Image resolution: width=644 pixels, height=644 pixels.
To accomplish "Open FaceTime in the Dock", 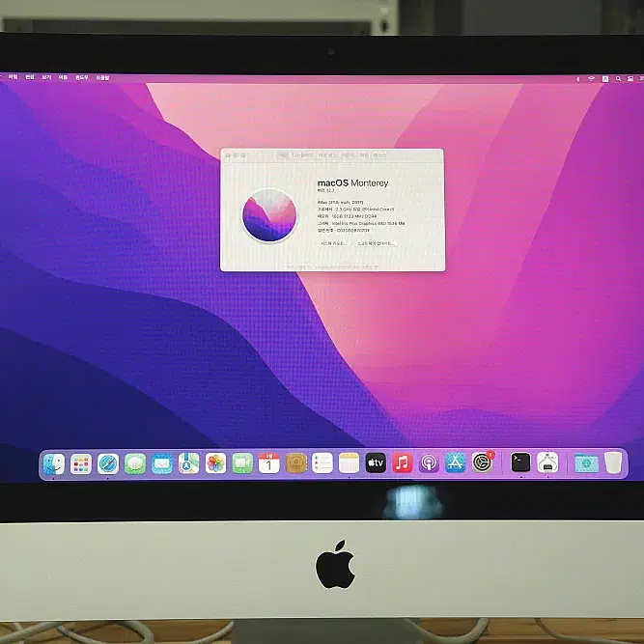I will [x=242, y=463].
